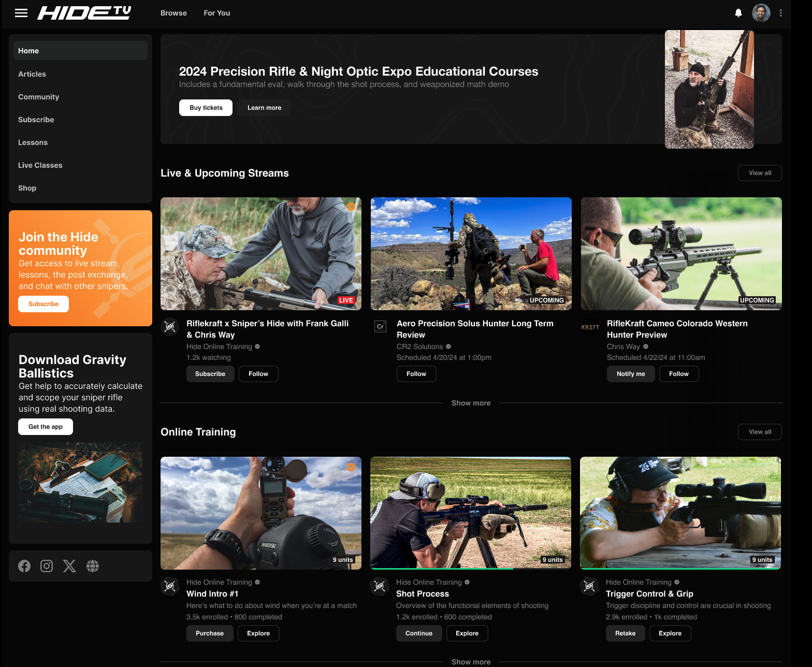Click Notify me for RifleKraft Cameo preview

click(x=631, y=374)
